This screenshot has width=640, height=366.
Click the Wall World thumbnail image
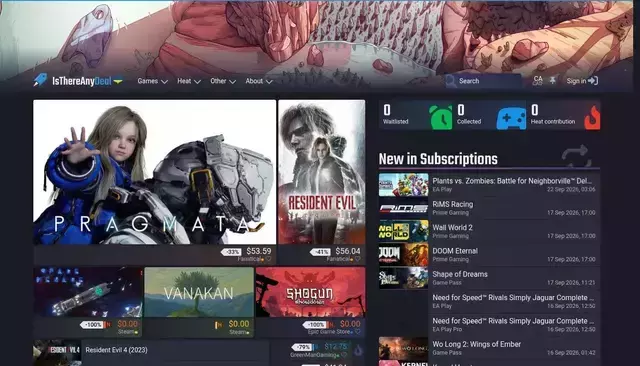(x=403, y=231)
